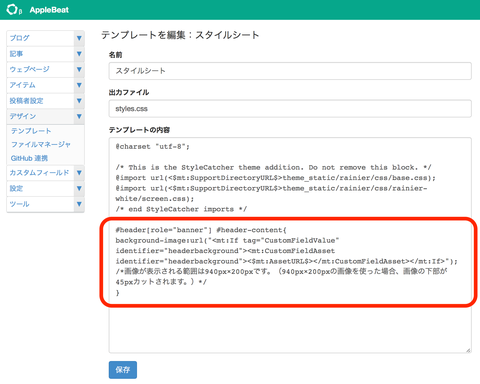Open GitHub 連携 link

coord(29,158)
